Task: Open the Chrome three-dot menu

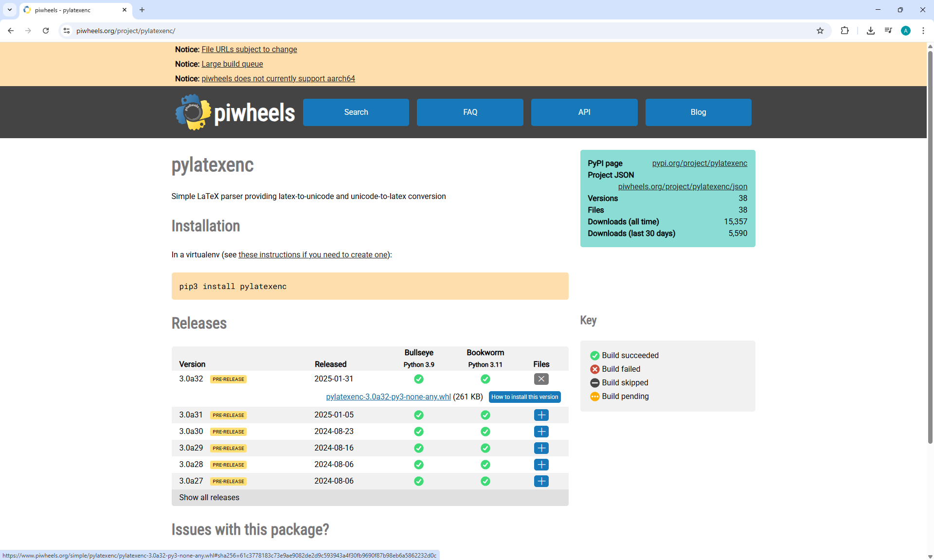Action: [923, 31]
